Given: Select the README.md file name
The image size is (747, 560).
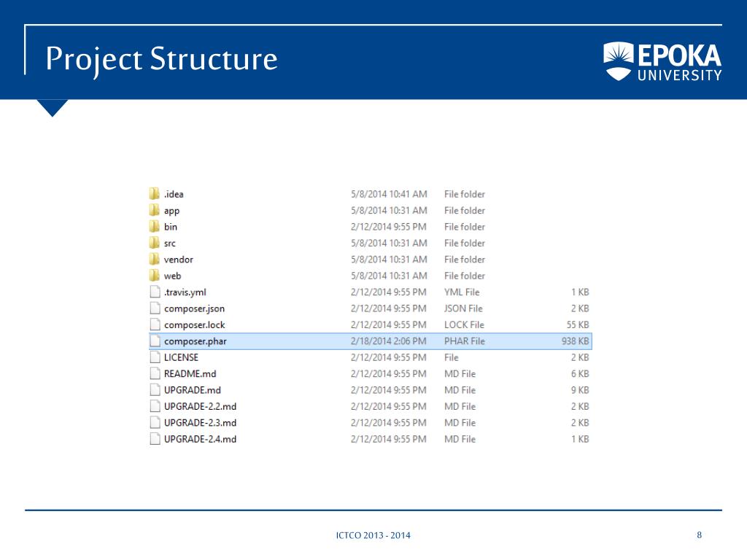Looking at the screenshot, I should pyautogui.click(x=190, y=374).
